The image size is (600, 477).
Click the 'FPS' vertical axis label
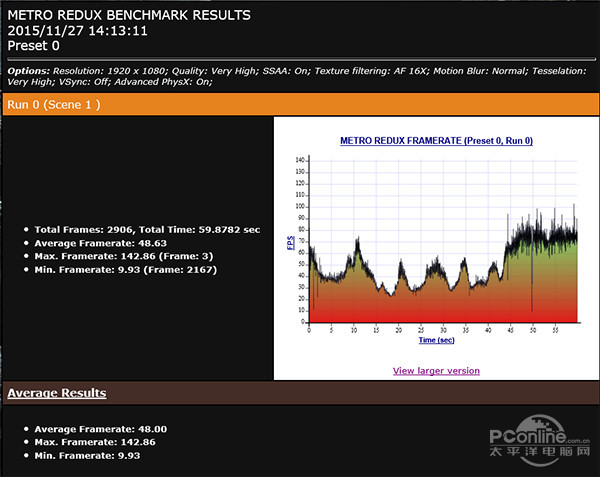coord(290,243)
